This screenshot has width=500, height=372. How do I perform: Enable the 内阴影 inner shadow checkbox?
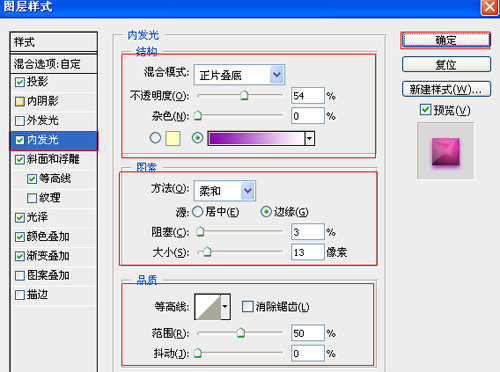pyautogui.click(x=20, y=101)
